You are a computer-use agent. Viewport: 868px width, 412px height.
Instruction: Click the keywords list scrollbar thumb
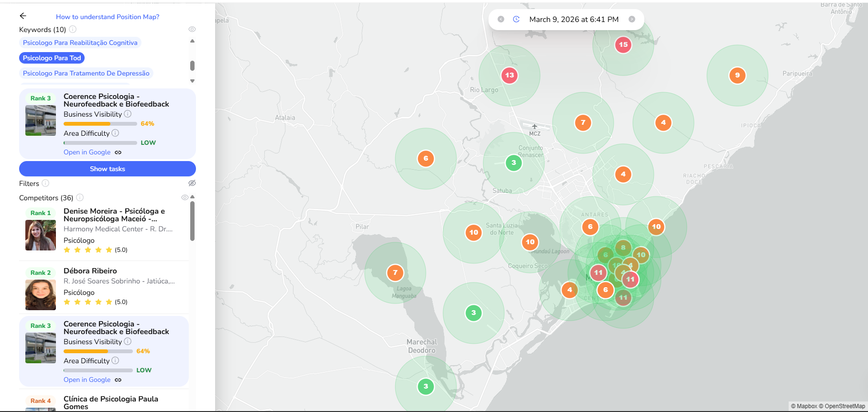pyautogui.click(x=192, y=65)
